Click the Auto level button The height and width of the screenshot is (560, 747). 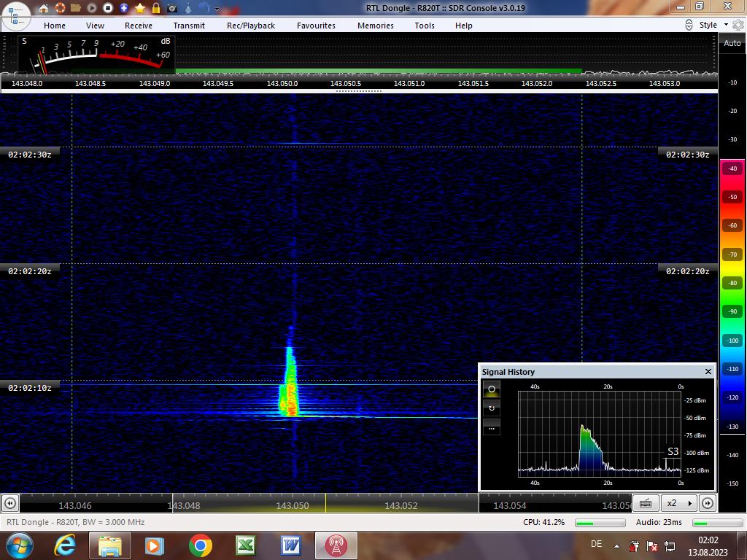click(732, 43)
